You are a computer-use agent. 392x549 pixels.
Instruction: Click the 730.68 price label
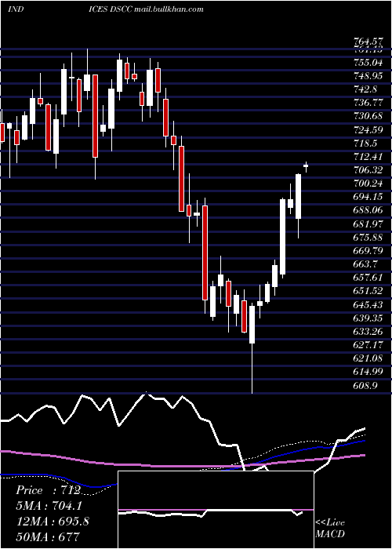coord(368,116)
